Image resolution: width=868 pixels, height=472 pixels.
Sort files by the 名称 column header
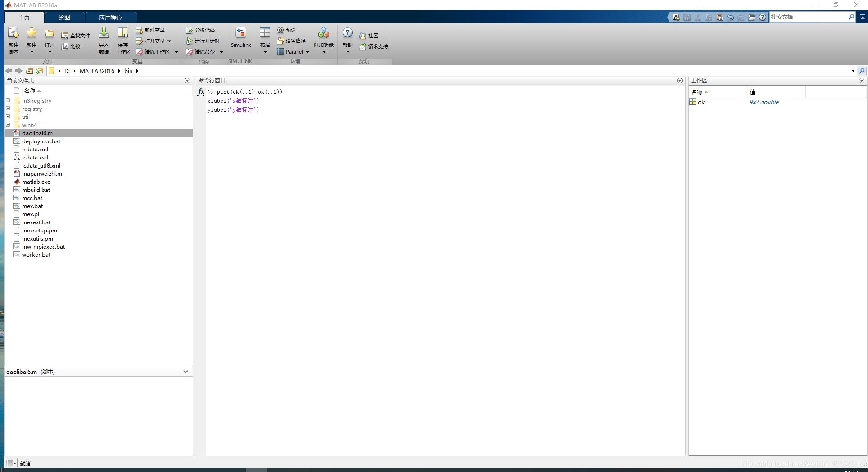(x=107, y=91)
